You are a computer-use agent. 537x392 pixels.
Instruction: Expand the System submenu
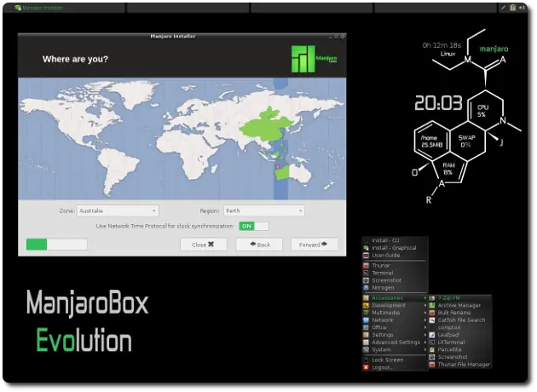pyautogui.click(x=395, y=350)
